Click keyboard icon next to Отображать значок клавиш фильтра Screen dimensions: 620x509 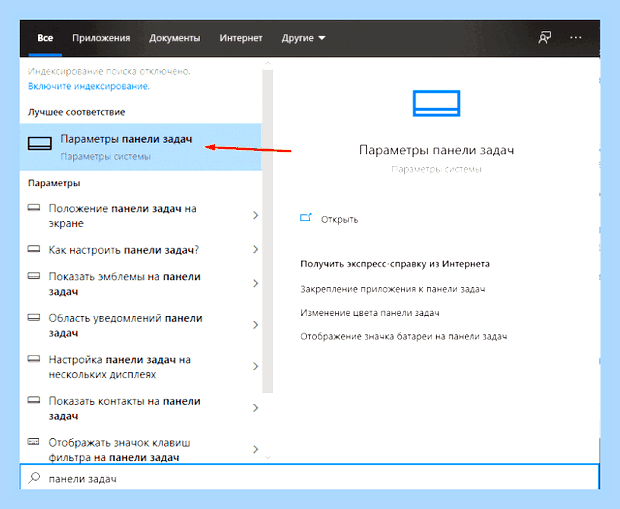[x=34, y=441]
